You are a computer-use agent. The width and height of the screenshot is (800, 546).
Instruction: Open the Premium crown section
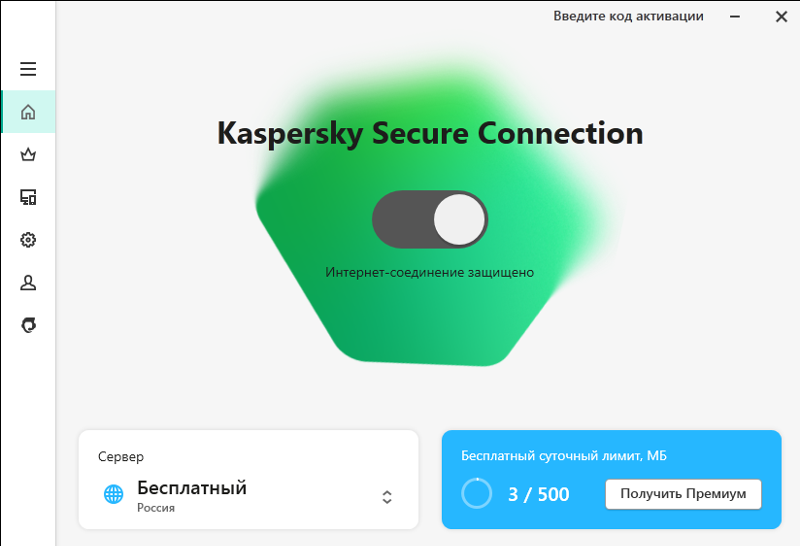click(28, 155)
